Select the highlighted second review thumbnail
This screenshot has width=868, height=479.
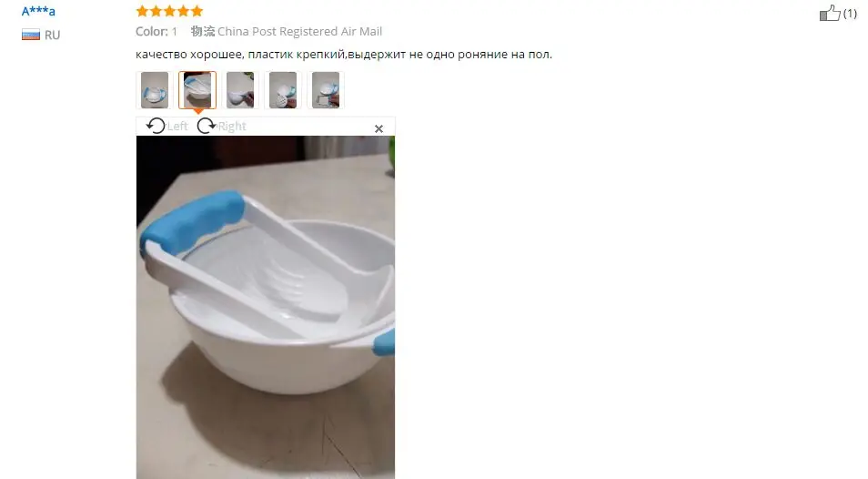coord(197,90)
